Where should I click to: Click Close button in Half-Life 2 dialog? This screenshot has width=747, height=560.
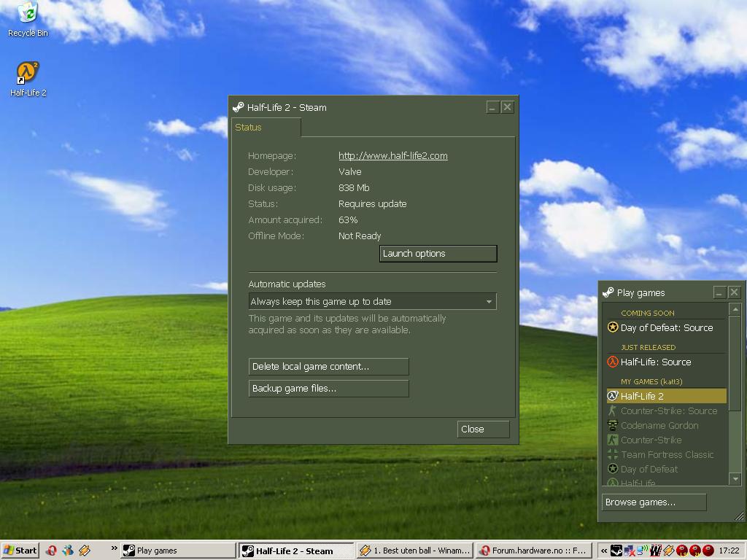click(483, 429)
